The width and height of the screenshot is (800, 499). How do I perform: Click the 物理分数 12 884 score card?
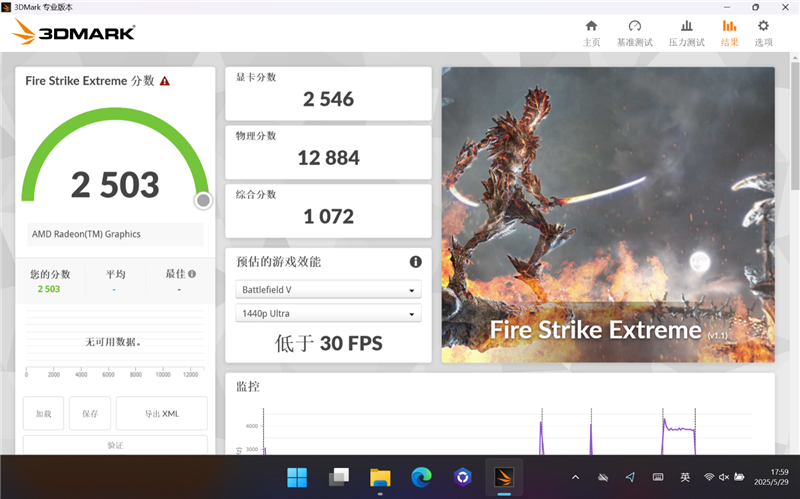pyautogui.click(x=328, y=153)
